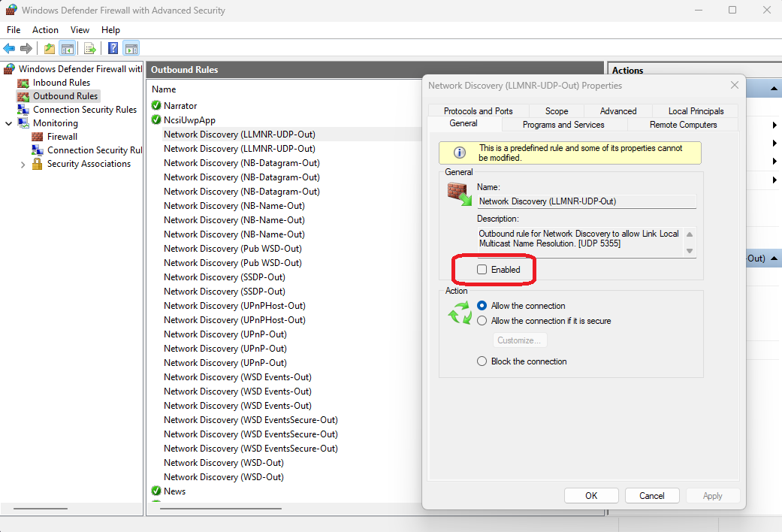The width and height of the screenshot is (782, 532).
Task: Collapse the rule section arrow next to Out)
Action: pos(774,258)
